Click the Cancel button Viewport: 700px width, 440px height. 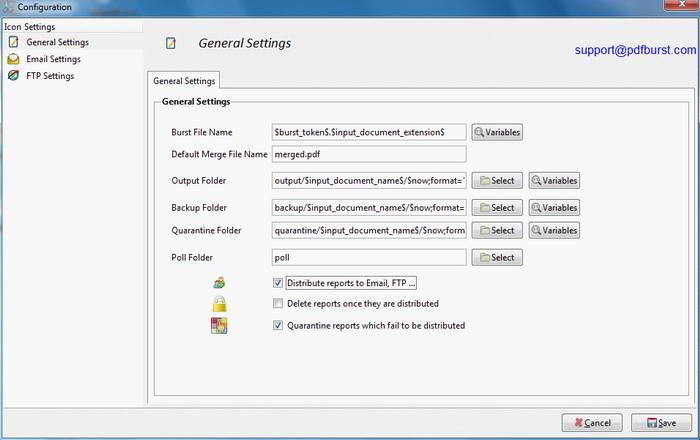[x=592, y=423]
